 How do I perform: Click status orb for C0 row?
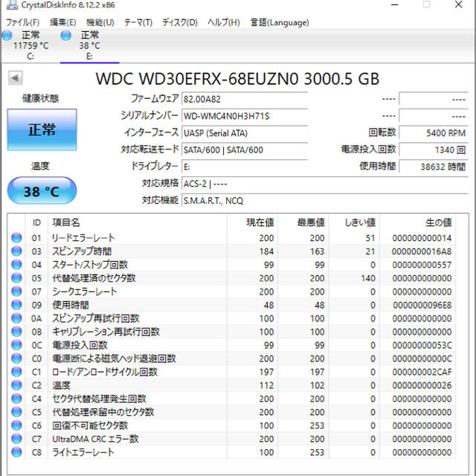16,358
